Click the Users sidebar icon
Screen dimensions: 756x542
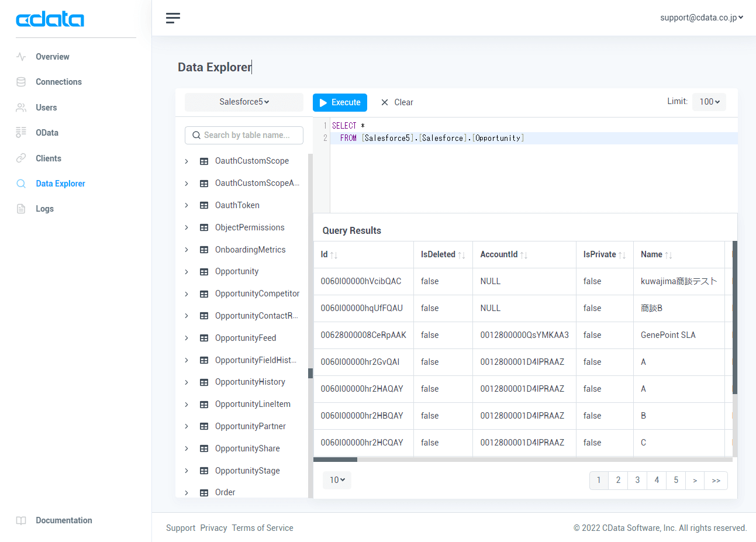click(x=23, y=107)
